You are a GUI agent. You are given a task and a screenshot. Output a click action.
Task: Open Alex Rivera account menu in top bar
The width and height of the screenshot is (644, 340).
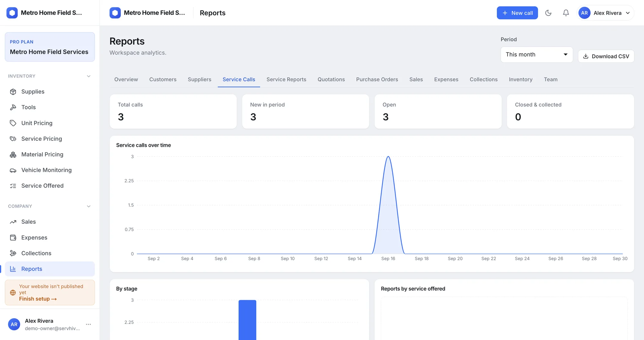tap(605, 13)
